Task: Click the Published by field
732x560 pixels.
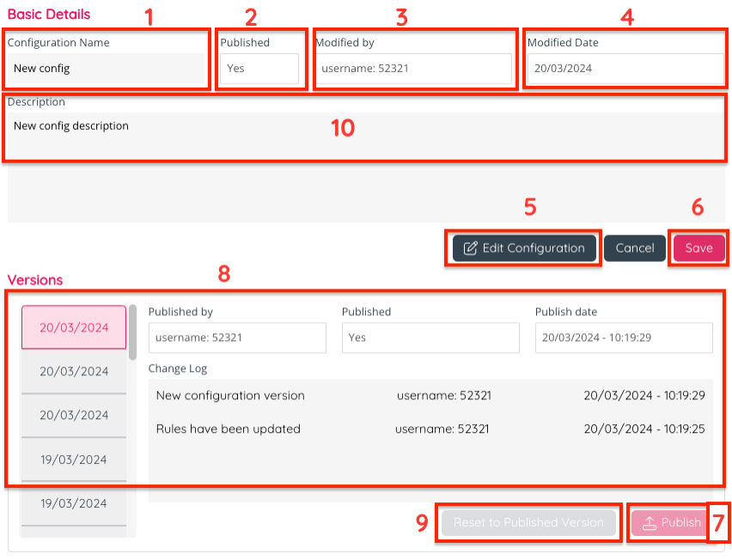Action: [x=237, y=338]
